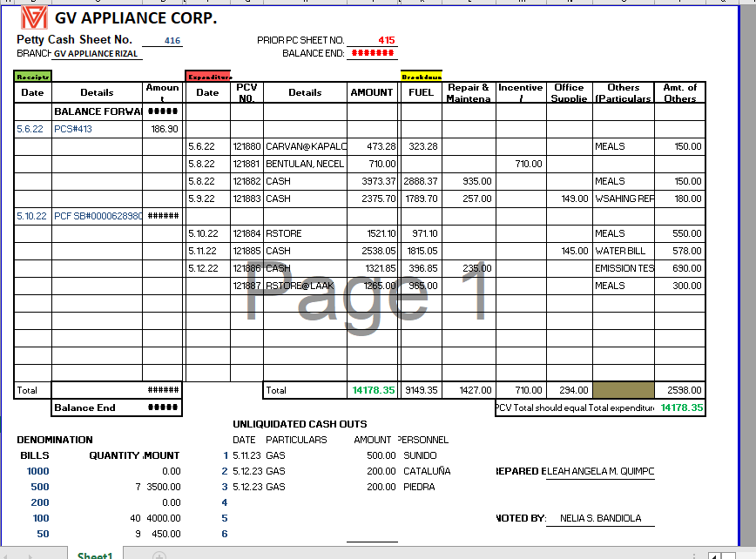The height and width of the screenshot is (559, 756).
Task: Select the 100 bill amount 4000.00
Action: tap(164, 518)
